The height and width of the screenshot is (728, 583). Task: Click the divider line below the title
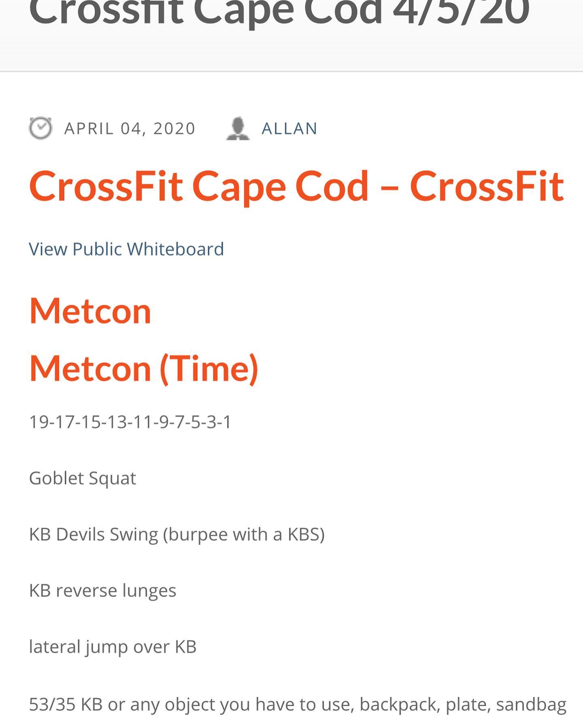click(x=291, y=71)
